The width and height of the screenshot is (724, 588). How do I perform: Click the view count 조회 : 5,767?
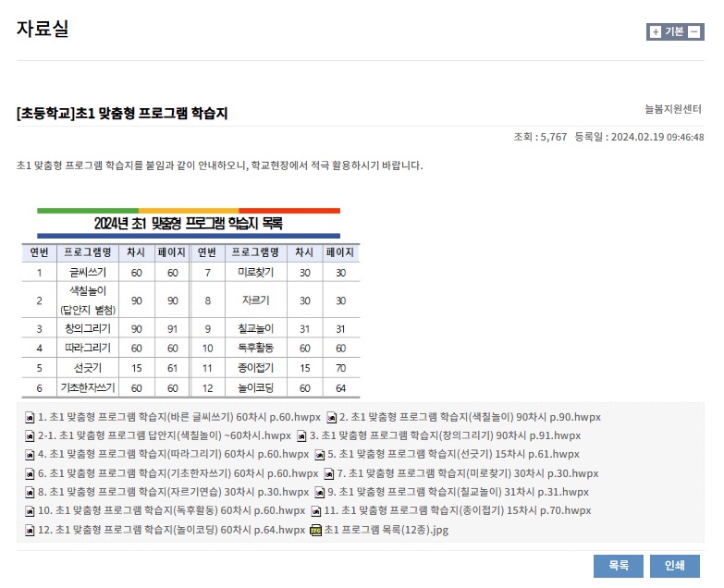click(x=540, y=137)
